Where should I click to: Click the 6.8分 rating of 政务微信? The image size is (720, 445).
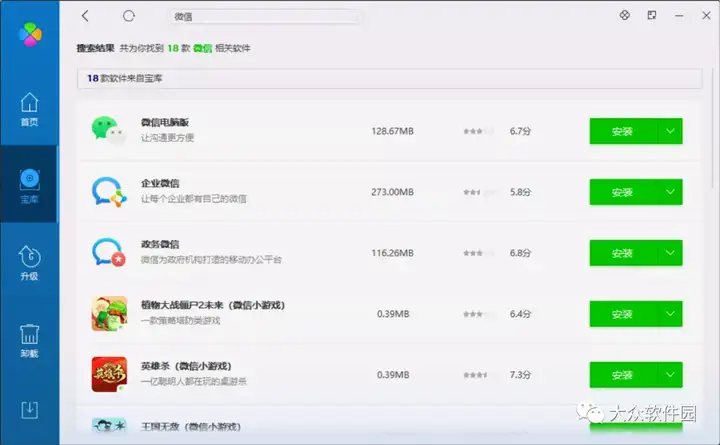pyautogui.click(x=520, y=253)
